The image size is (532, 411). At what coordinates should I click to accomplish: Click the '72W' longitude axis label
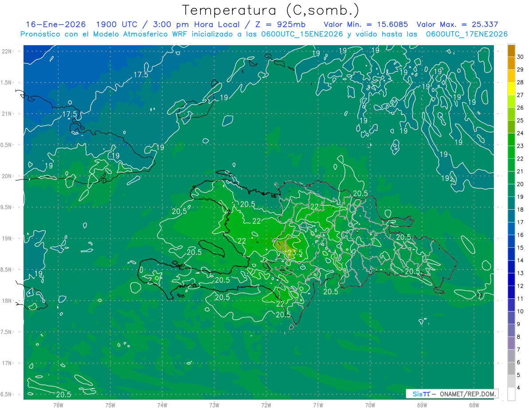click(x=266, y=405)
